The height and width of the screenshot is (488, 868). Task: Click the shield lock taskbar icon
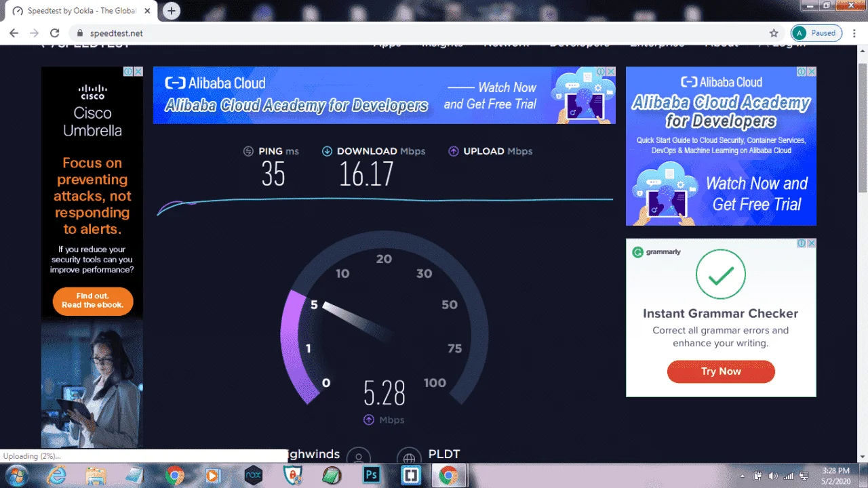pyautogui.click(x=292, y=475)
